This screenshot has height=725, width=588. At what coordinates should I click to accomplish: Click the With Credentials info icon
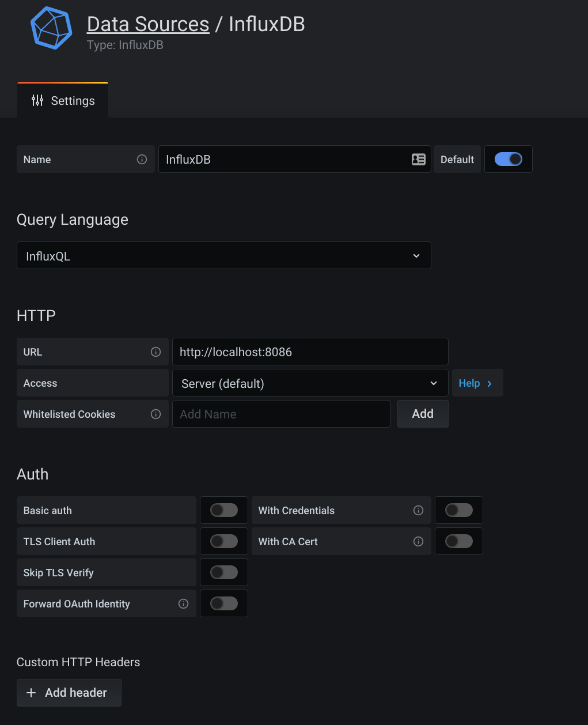(x=418, y=510)
